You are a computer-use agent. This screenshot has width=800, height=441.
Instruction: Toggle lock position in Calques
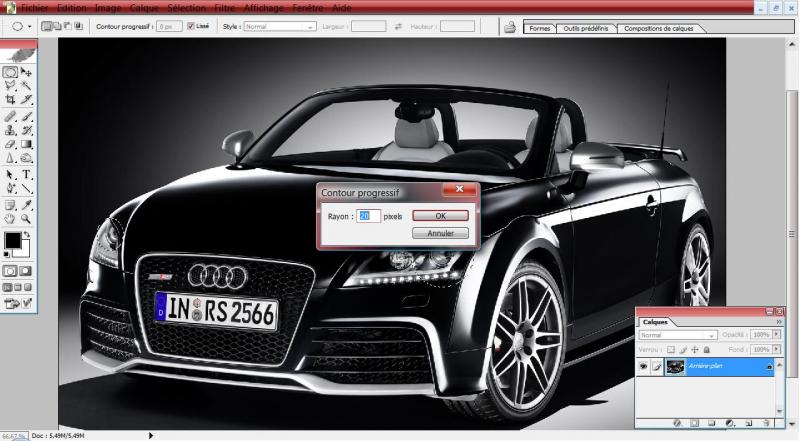(694, 350)
